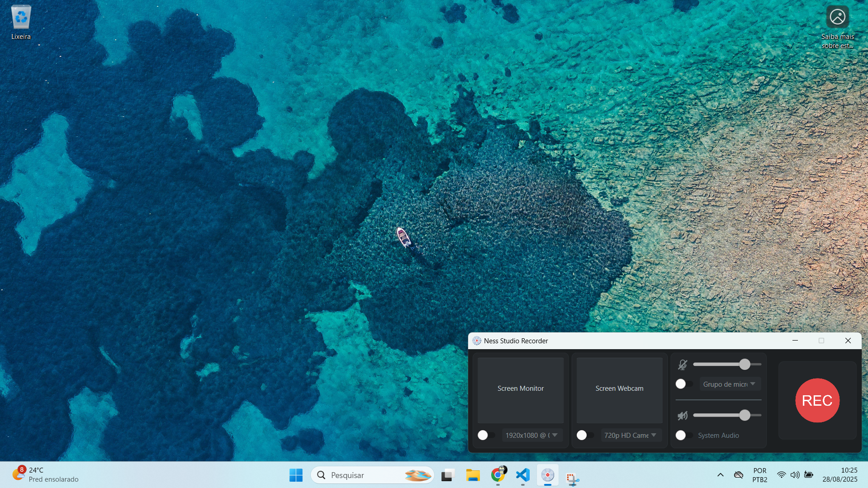Click the muted microphone icon
This screenshot has height=488, width=868.
(682, 365)
